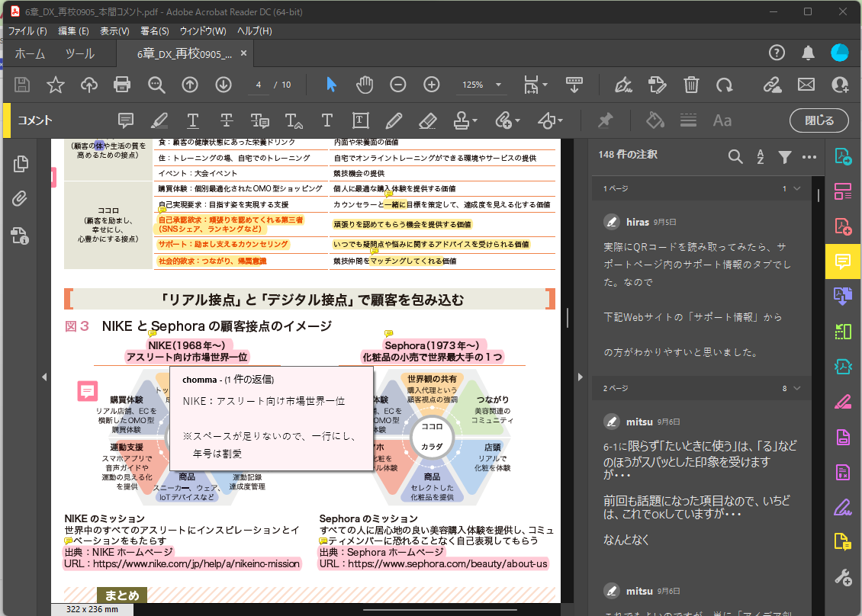Upload file to cloud icon
This screenshot has height=616, width=862.
[89, 85]
